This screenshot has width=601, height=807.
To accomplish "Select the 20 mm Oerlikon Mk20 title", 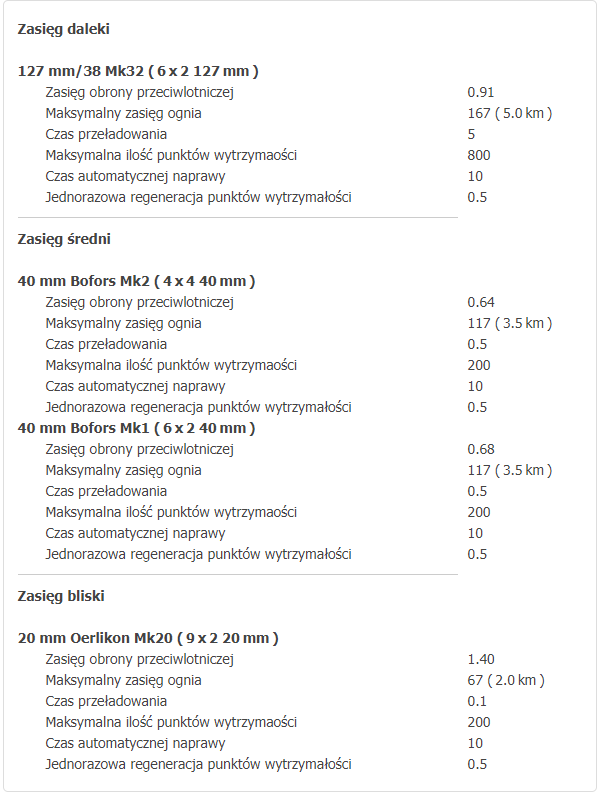I will (148, 638).
